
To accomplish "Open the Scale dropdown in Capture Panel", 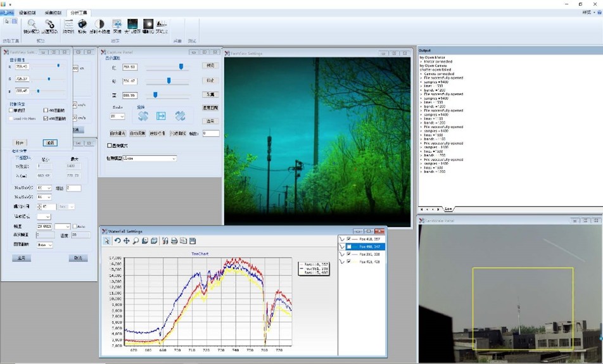I will point(117,116).
